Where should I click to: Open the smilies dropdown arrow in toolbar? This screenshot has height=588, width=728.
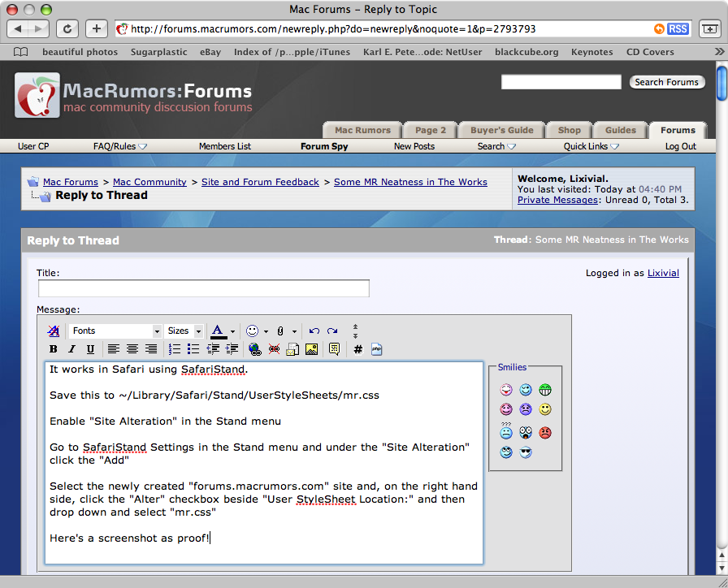pyautogui.click(x=266, y=331)
